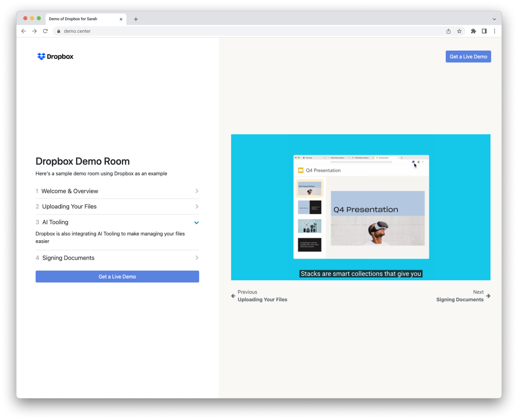518x420 pixels.
Task: Click top-right Get a Live Demo button
Action: tap(468, 57)
